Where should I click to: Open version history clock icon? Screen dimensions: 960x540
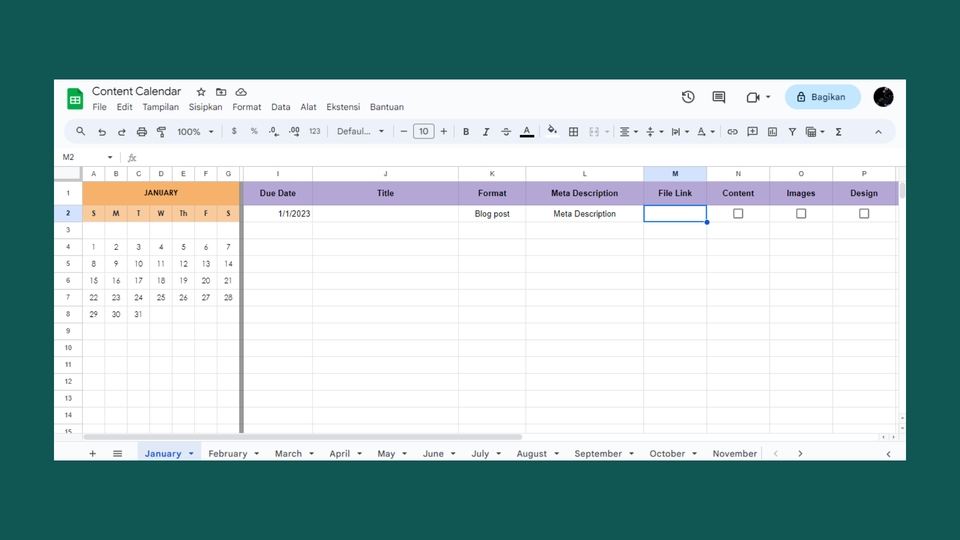(688, 97)
